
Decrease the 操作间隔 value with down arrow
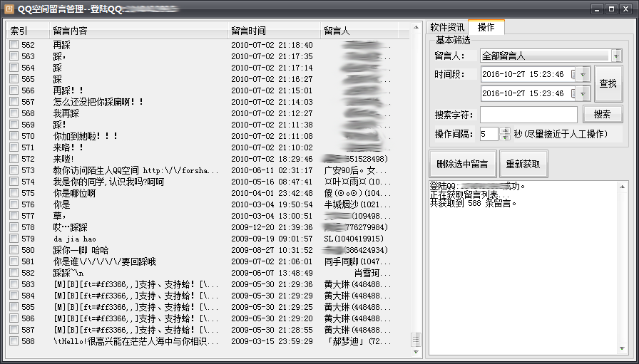(x=506, y=137)
